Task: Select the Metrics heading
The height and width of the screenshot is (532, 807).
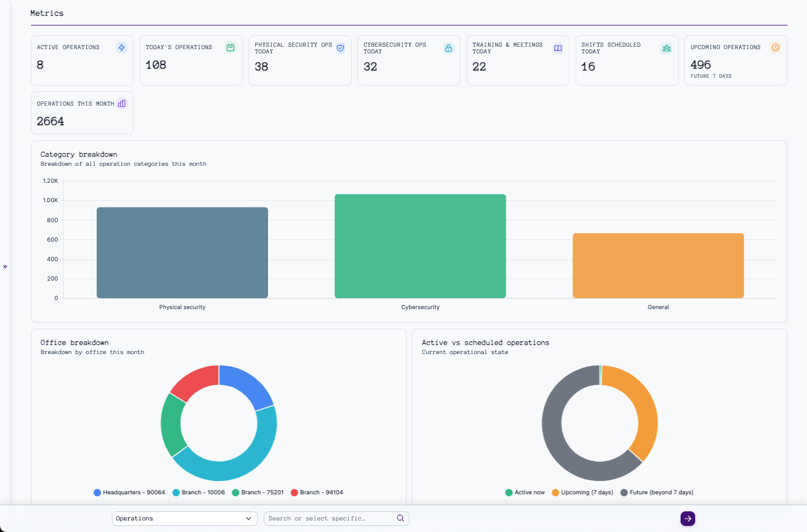Action: pyautogui.click(x=47, y=13)
